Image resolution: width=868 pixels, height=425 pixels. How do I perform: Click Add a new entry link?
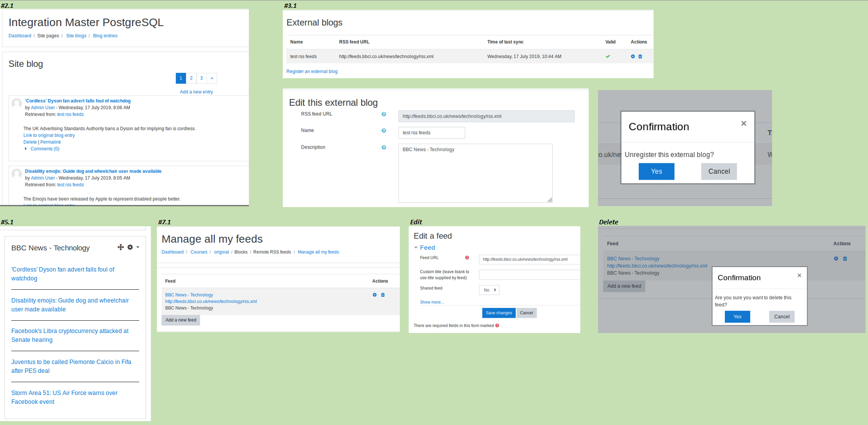(x=196, y=92)
